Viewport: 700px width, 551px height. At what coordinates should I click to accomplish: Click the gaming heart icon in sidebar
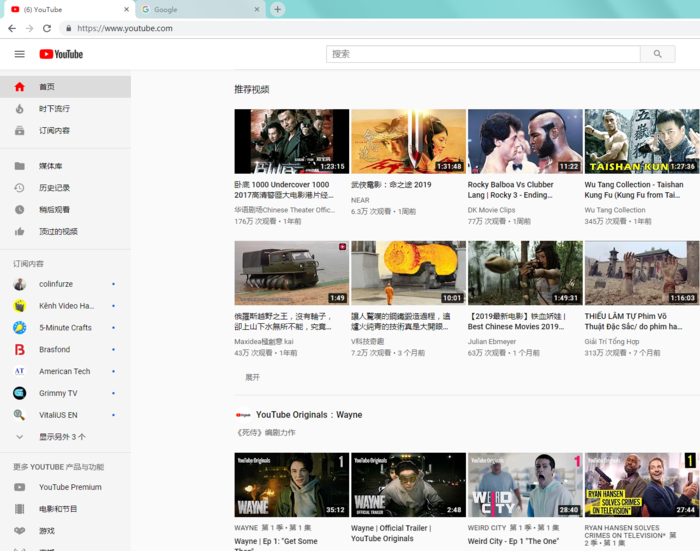pos(20,531)
